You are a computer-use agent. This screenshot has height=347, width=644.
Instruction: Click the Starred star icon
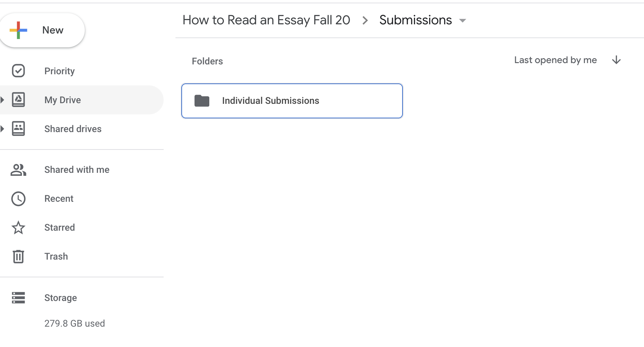(x=18, y=227)
